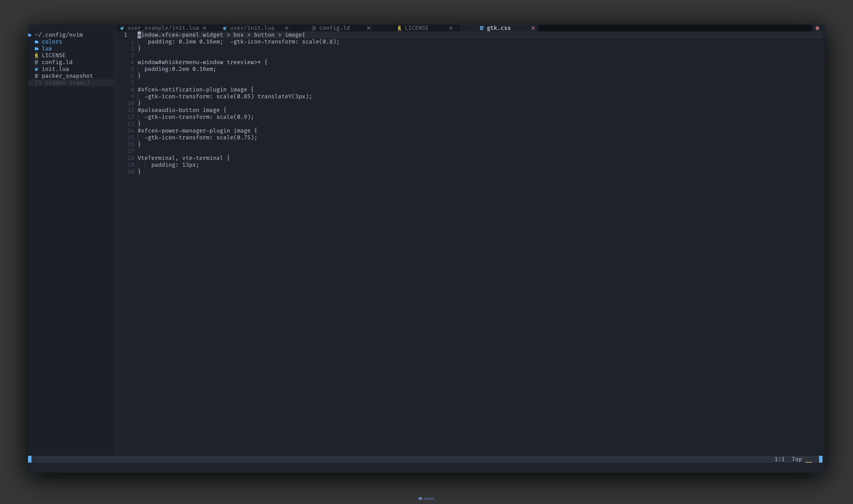Click the red circle icon at tab bar right
Screen dimensions: 853x504
[817, 28]
